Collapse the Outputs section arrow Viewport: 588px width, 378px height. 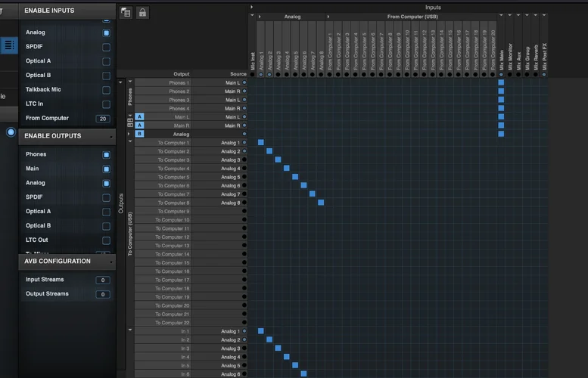coord(120,82)
